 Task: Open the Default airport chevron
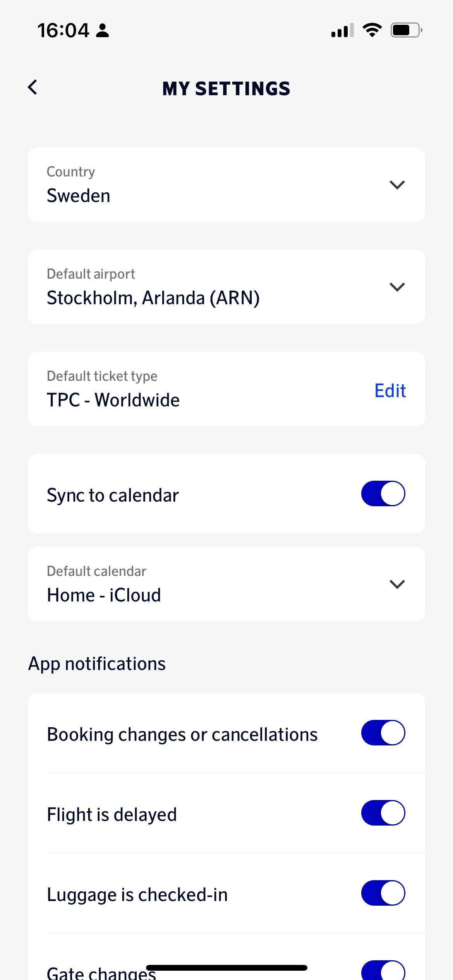(397, 287)
